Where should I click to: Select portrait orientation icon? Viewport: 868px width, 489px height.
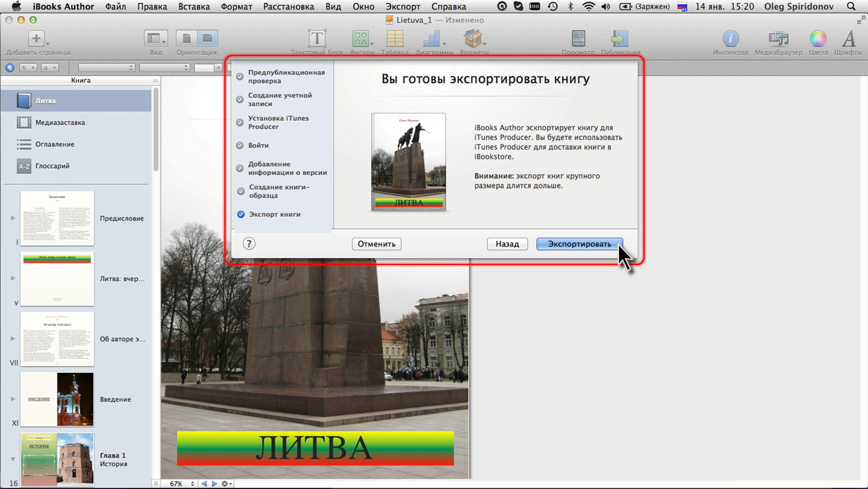[186, 38]
